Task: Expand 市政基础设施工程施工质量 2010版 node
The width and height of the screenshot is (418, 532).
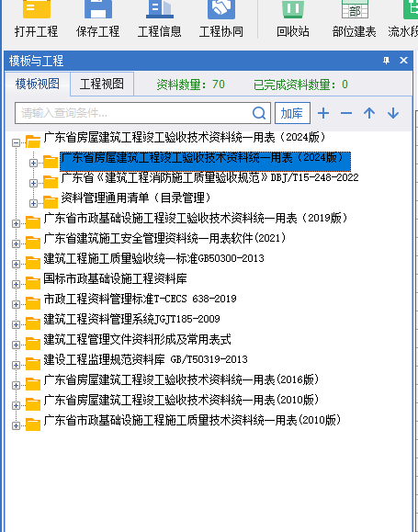Action: (16, 425)
